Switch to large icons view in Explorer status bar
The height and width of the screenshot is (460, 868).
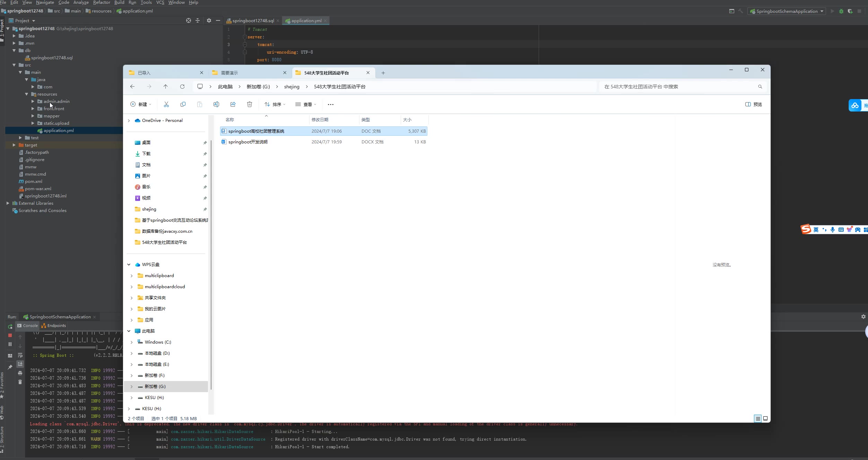(x=765, y=418)
